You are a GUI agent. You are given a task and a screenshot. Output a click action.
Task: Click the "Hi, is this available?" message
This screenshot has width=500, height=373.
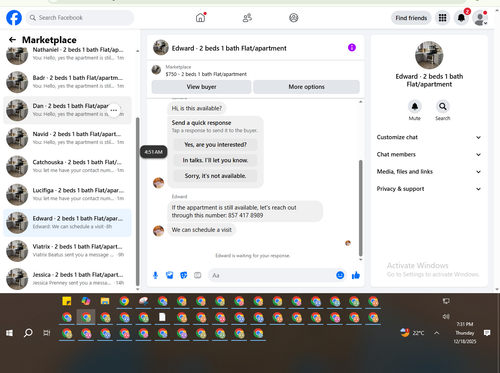click(x=197, y=108)
